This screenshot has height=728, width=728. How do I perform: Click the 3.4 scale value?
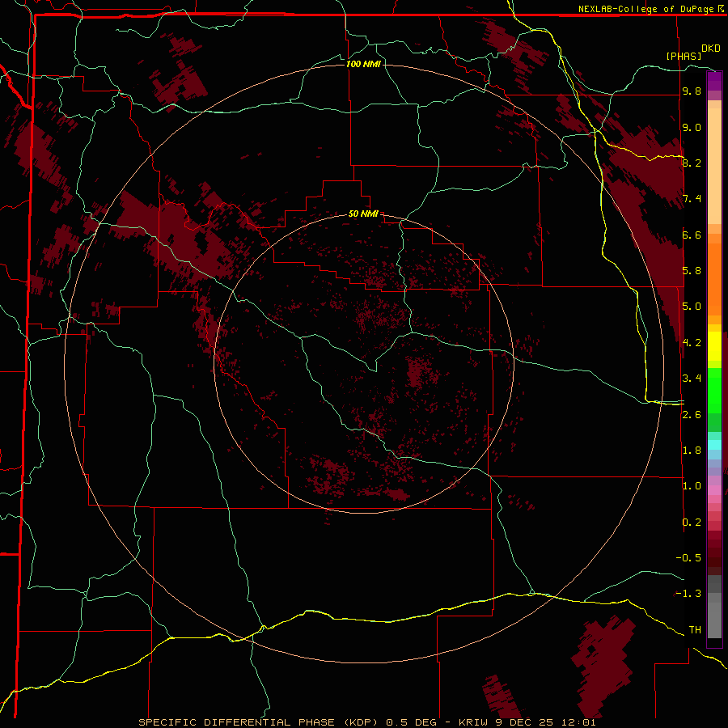(692, 379)
